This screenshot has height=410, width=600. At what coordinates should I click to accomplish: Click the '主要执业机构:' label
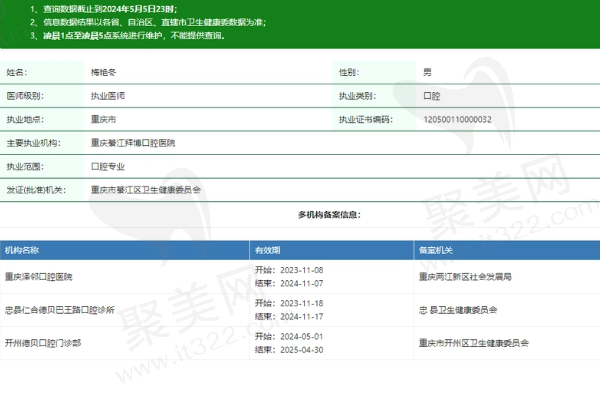(34, 143)
